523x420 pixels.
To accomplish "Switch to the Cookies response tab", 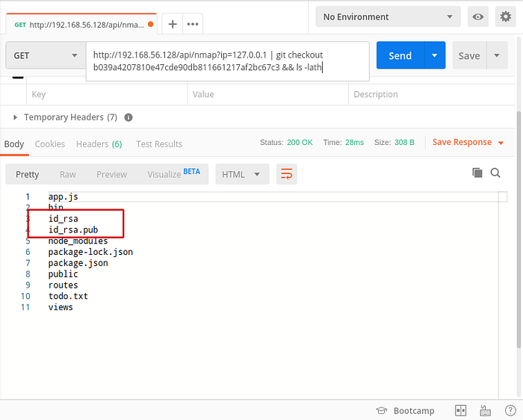I will [50, 143].
